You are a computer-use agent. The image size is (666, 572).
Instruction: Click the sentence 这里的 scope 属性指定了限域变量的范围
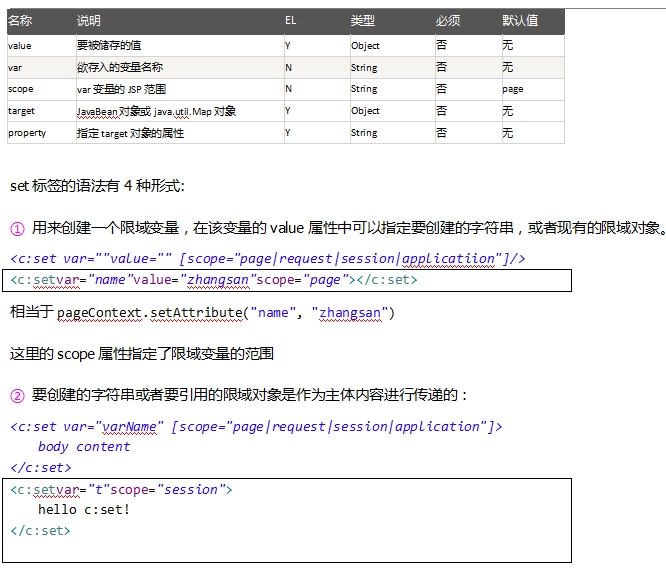tap(142, 353)
